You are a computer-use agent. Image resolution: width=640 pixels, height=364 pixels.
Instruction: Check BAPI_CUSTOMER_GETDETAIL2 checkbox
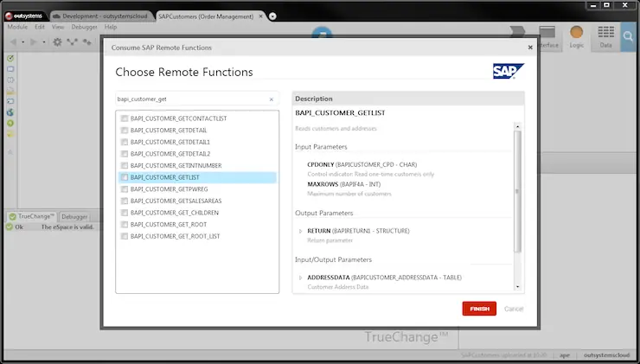(125, 154)
